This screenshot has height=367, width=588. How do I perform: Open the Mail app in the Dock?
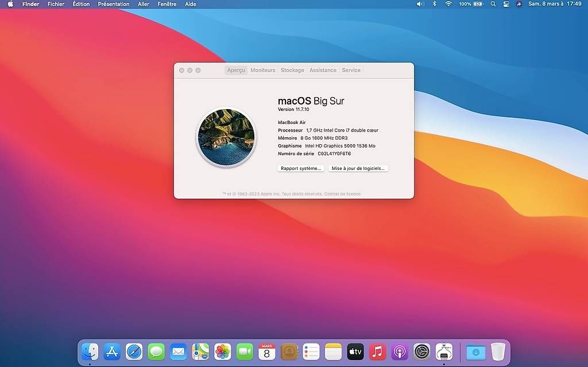click(x=178, y=352)
